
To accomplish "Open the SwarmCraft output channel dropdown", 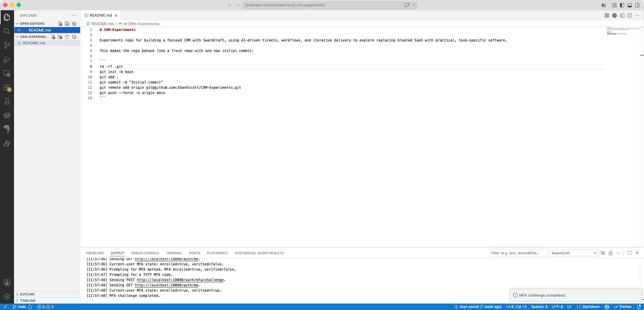I will tap(574, 253).
